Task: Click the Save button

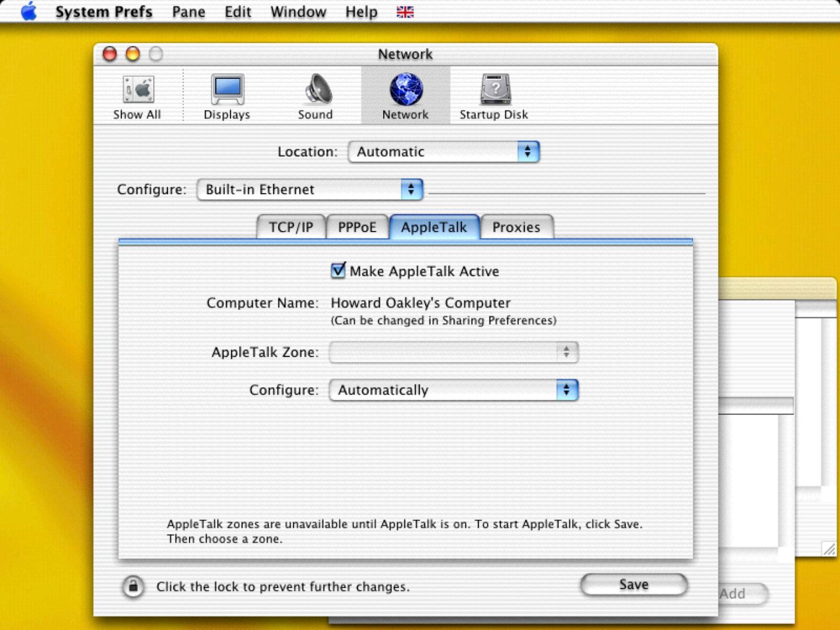Action: tap(634, 584)
